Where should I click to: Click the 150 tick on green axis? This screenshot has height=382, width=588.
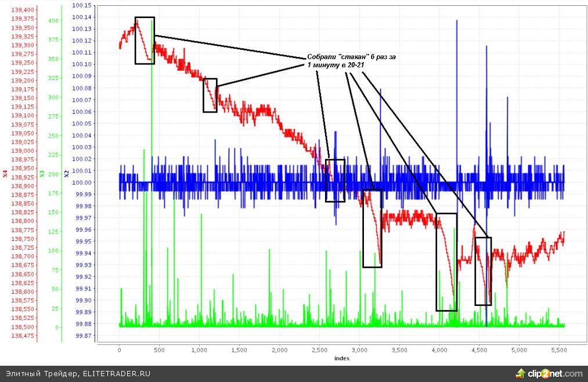coord(53,212)
